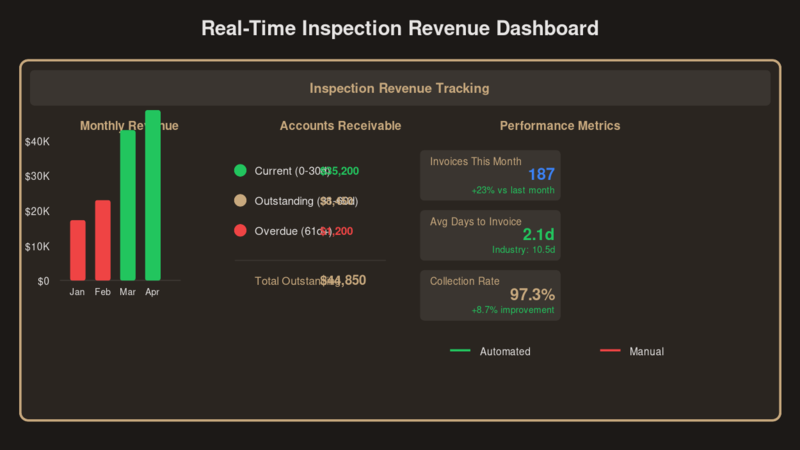
Task: Click the red Manual legend line
Action: pyautogui.click(x=610, y=351)
